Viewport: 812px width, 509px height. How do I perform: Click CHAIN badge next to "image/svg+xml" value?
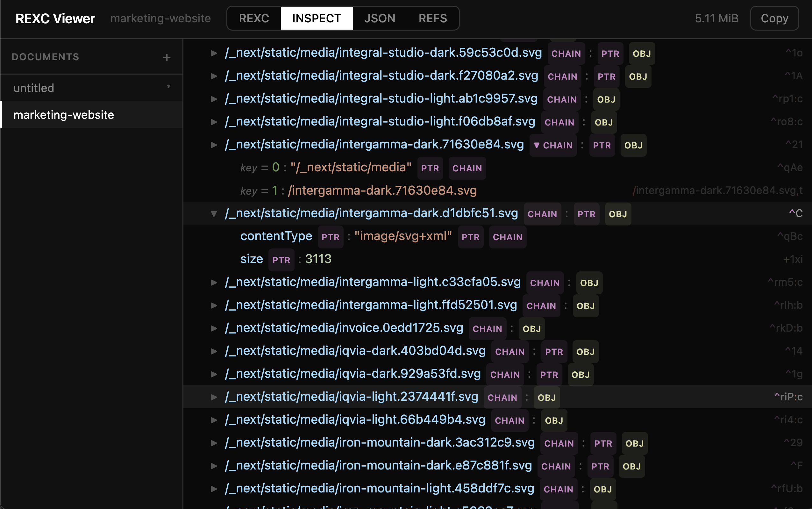click(507, 237)
